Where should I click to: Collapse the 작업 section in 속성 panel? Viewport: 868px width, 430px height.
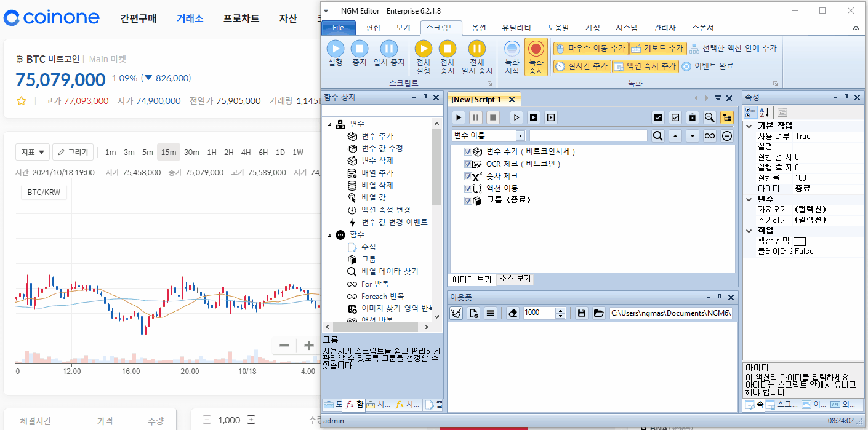(x=749, y=231)
